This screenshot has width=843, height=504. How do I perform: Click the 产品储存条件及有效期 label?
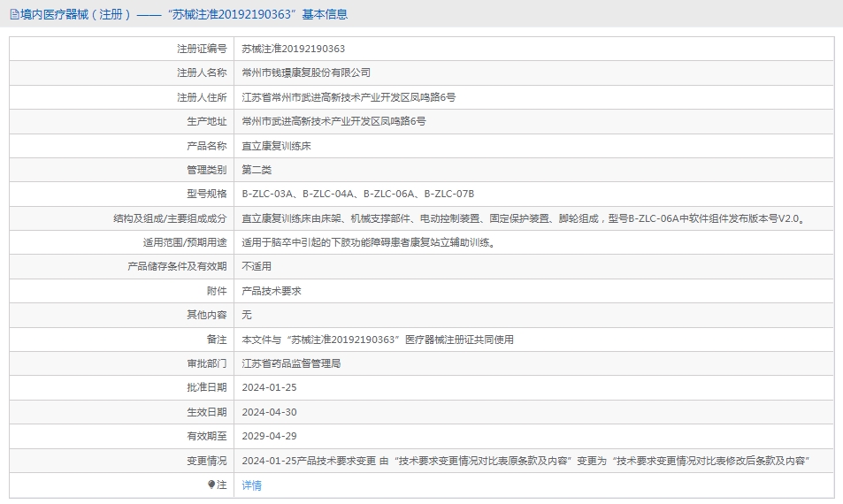tap(178, 266)
